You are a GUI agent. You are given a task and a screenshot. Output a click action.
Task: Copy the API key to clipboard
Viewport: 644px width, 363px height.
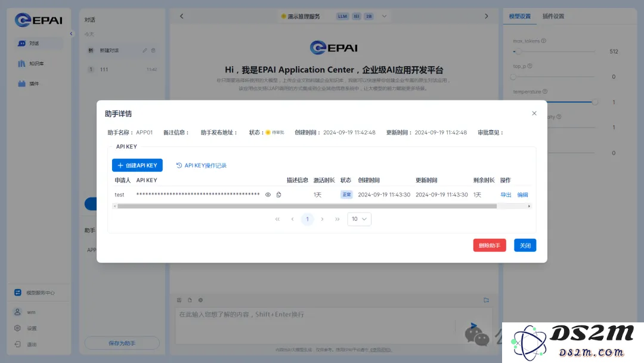pos(279,195)
